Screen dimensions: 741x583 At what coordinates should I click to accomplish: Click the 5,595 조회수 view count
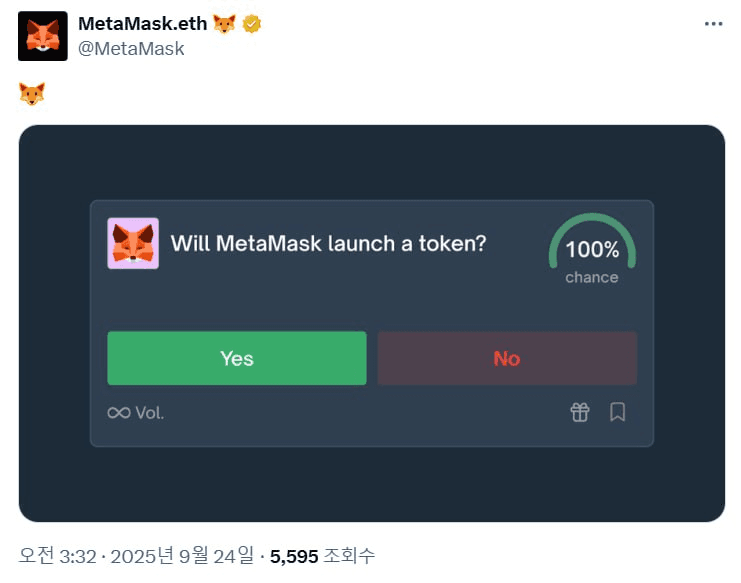[x=322, y=556]
